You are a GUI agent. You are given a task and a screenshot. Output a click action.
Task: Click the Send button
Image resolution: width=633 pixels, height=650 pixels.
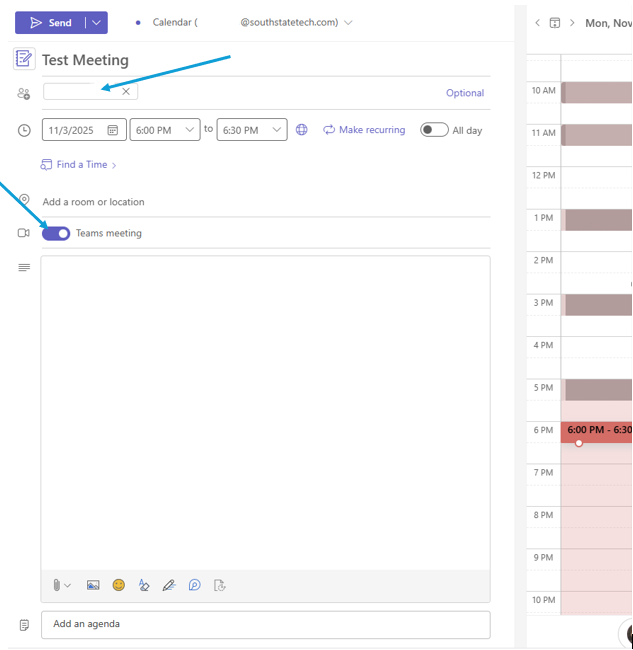tap(50, 23)
